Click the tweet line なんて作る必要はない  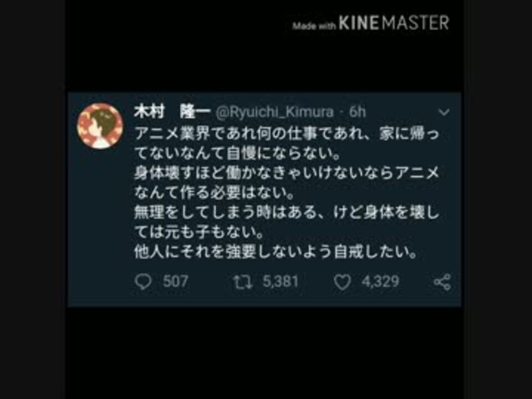click(214, 193)
